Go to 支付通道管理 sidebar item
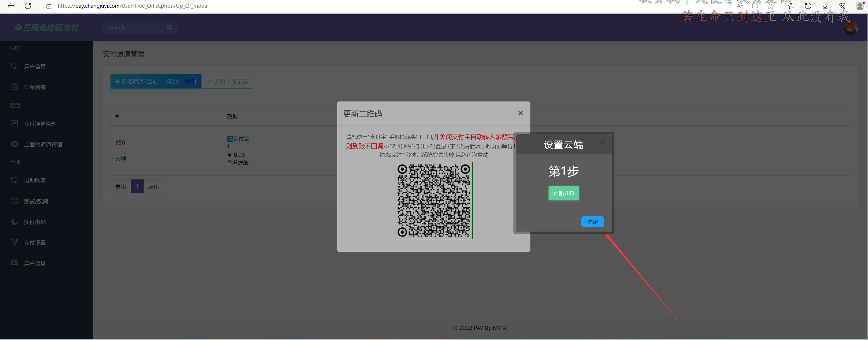This screenshot has height=340, width=868. pos(40,124)
